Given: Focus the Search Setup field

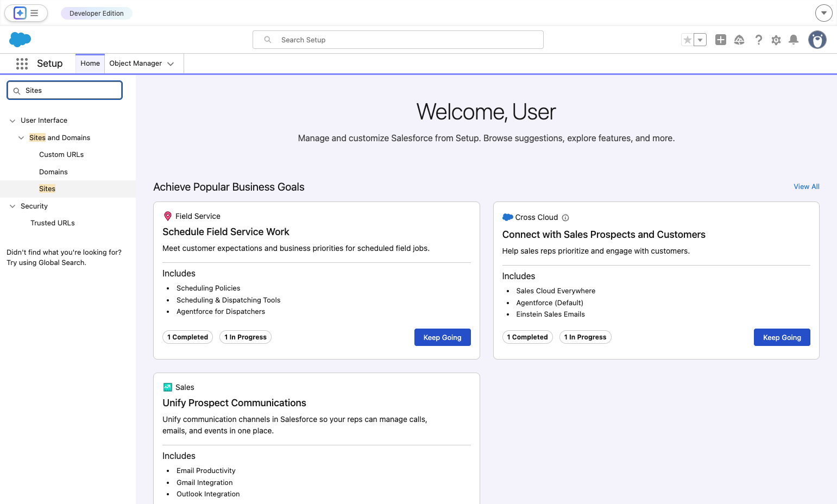Looking at the screenshot, I should point(398,40).
